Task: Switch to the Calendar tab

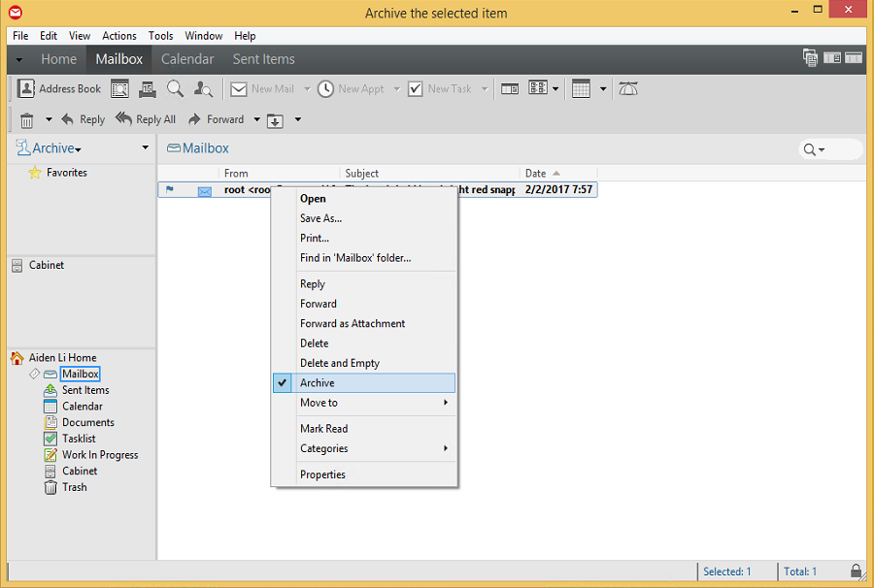Action: click(187, 59)
